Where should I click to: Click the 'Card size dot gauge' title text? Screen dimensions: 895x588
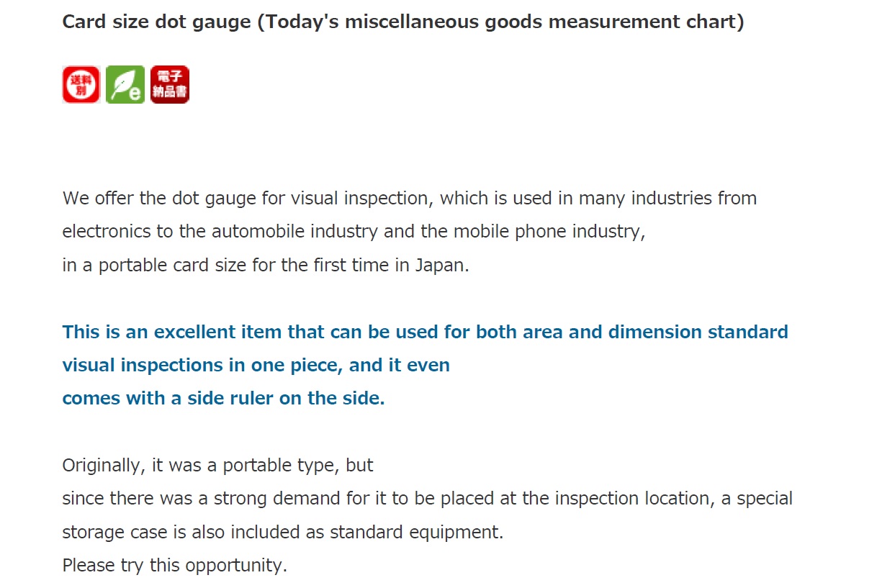click(x=157, y=22)
